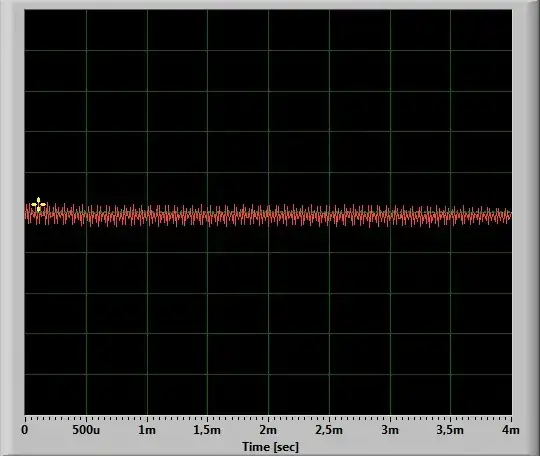This screenshot has height=456, width=540.
Task: Click the trace at the 1,5m gridline crossing
Action: (x=207, y=216)
